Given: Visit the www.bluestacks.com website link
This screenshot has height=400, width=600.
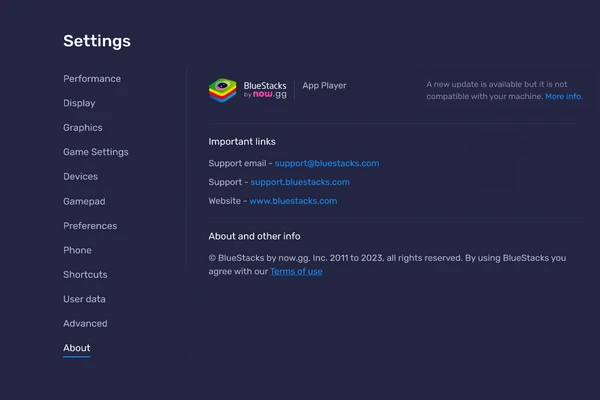Looking at the screenshot, I should 293,201.
